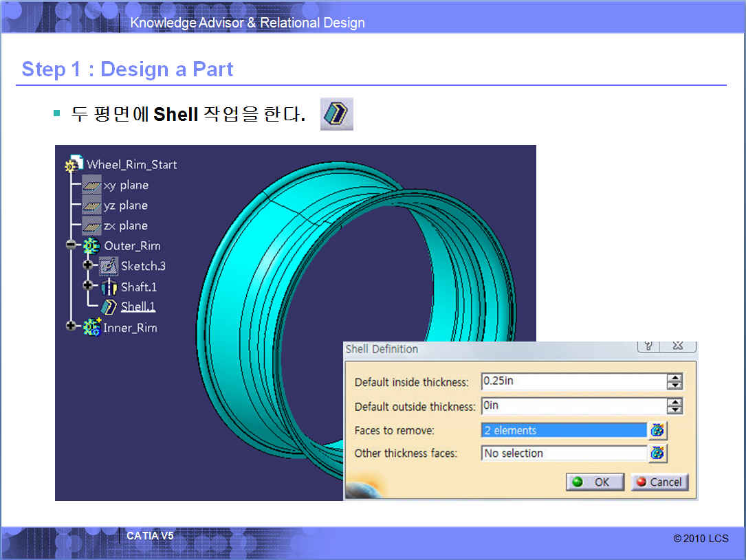Expand the Sketch.3 tree node
Image resolution: width=746 pixels, height=560 pixels.
88,265
